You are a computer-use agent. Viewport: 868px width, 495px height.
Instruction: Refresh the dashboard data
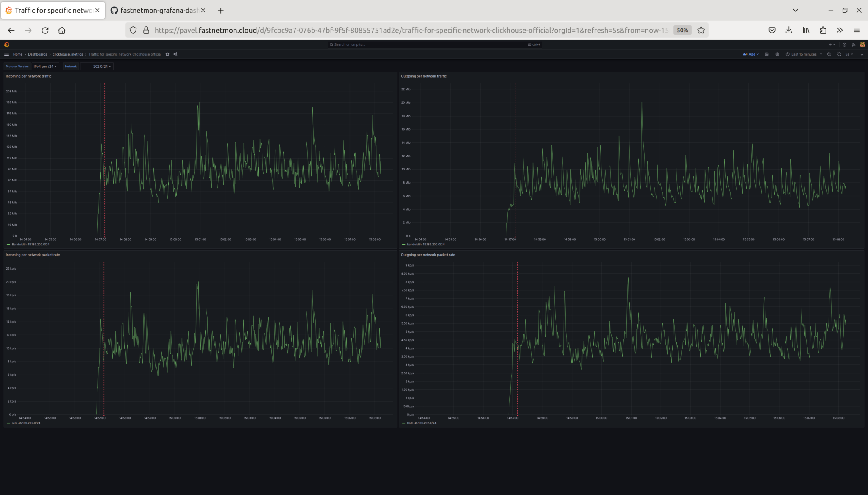[839, 54]
